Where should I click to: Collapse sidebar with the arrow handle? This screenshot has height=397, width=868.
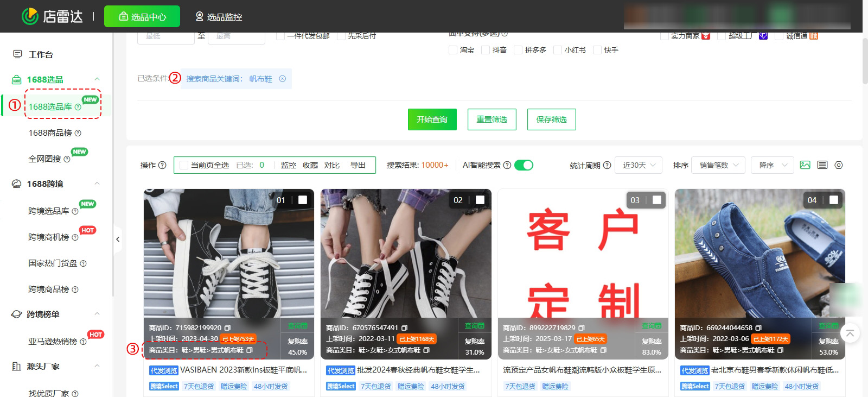(118, 239)
